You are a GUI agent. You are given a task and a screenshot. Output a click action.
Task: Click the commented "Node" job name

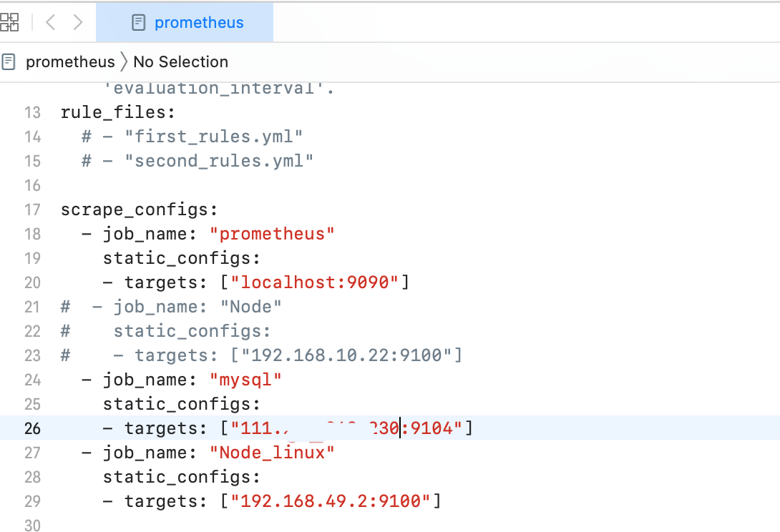(250, 307)
